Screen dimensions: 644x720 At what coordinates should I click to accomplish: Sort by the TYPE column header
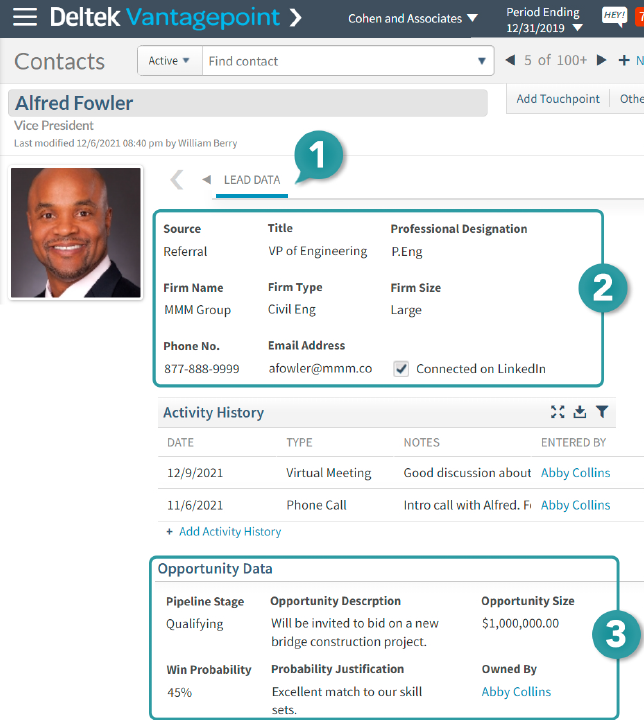(299, 442)
